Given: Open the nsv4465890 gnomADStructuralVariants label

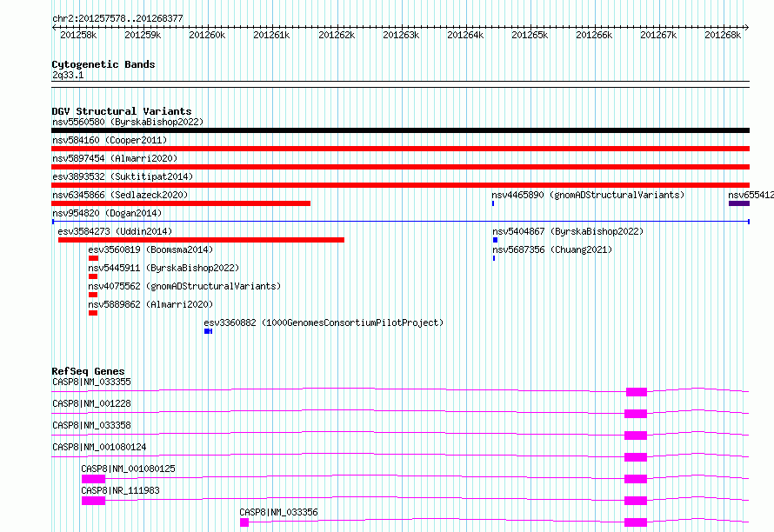Looking at the screenshot, I should 588,195.
